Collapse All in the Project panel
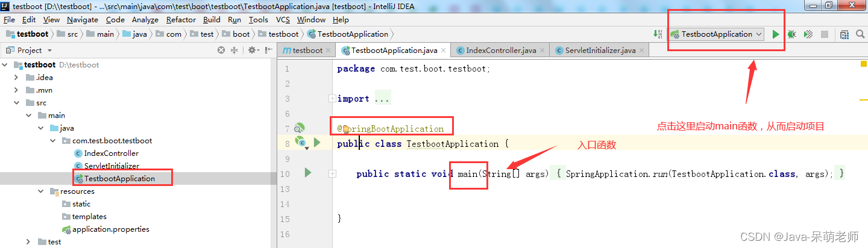This screenshot has width=868, height=248. click(234, 51)
